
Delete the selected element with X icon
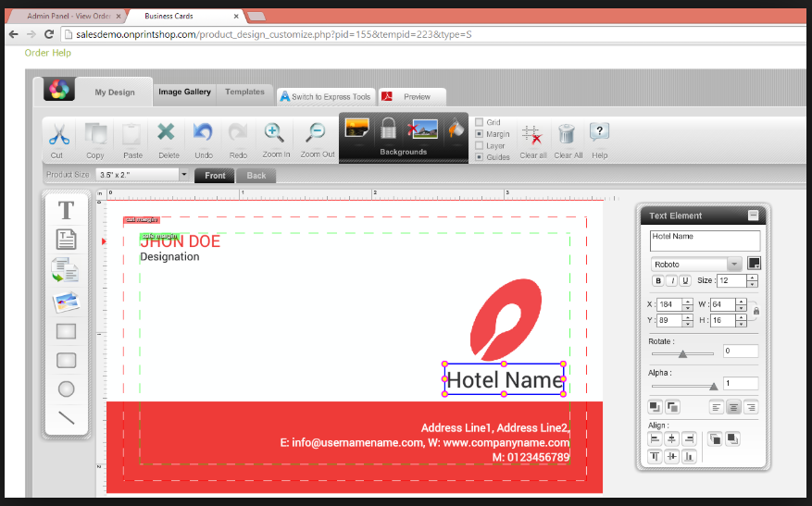tap(167, 132)
